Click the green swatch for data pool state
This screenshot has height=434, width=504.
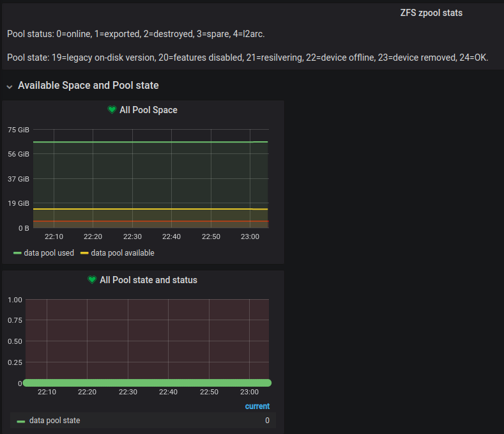[21, 421]
